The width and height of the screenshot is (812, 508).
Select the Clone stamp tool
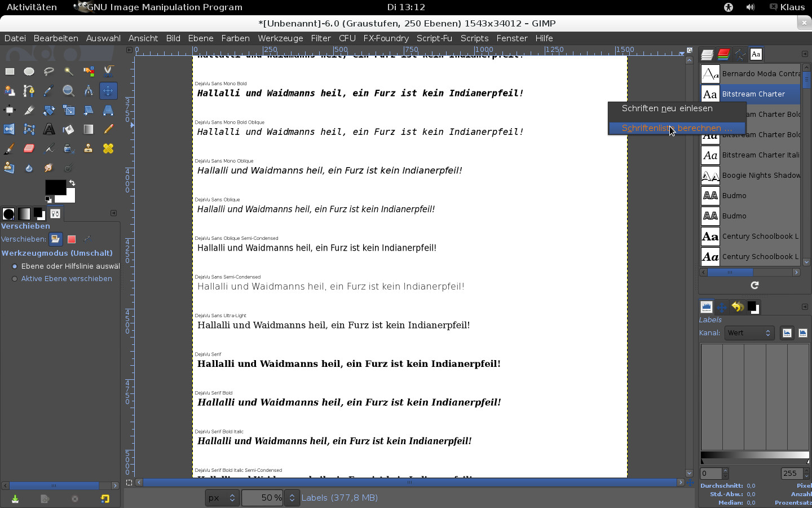click(x=89, y=148)
